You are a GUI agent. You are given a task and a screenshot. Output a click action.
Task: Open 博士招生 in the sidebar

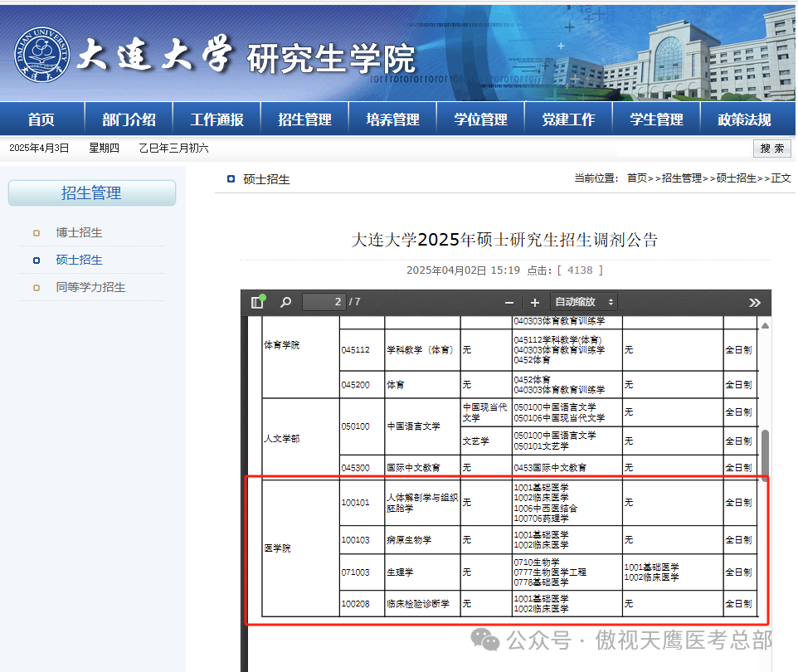[x=79, y=232]
